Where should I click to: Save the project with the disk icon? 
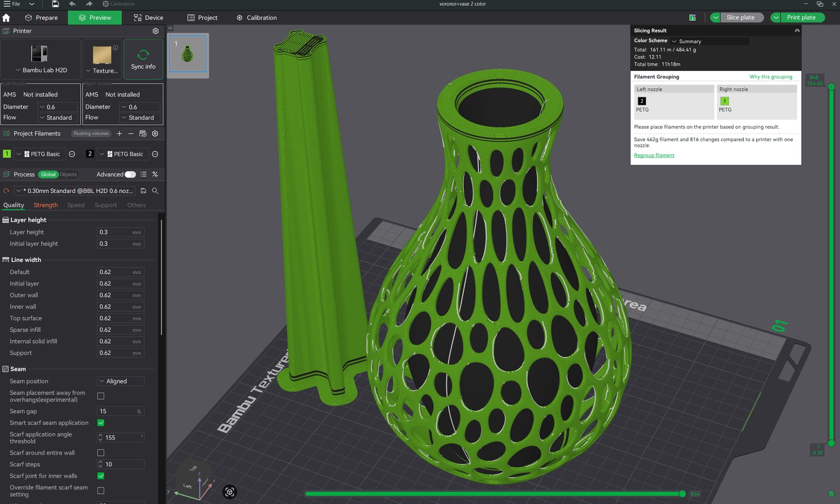[x=55, y=4]
